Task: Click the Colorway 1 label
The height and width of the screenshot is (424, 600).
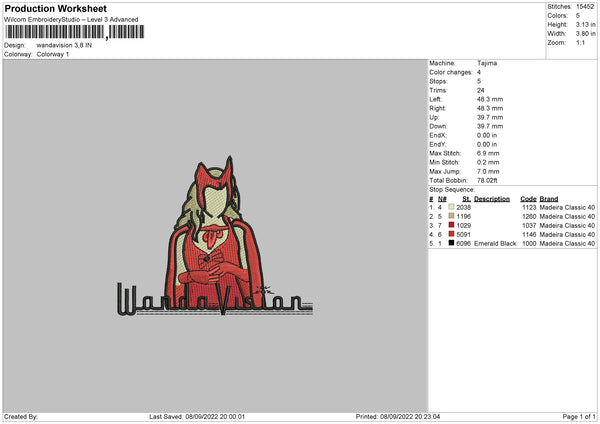Action: point(53,54)
